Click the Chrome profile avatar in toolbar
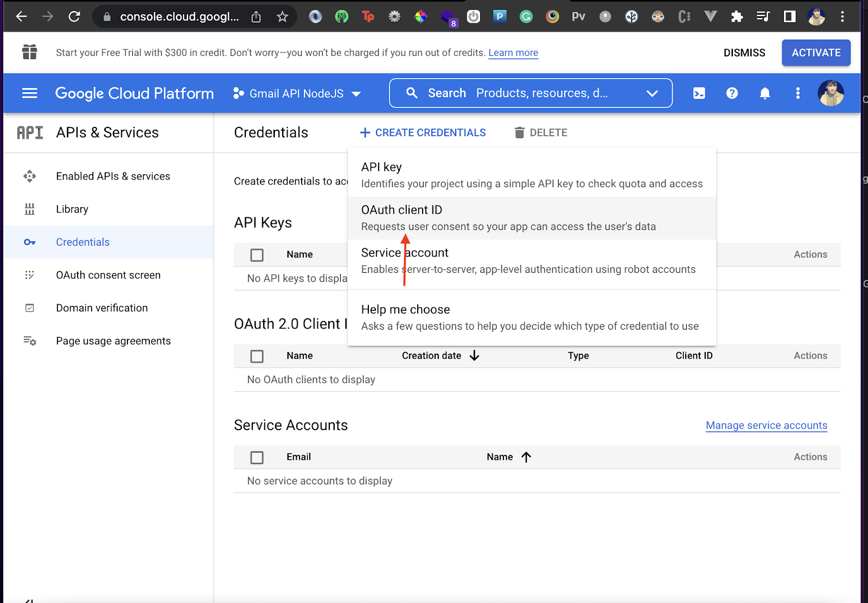Viewport: 868px width, 603px height. [x=816, y=17]
